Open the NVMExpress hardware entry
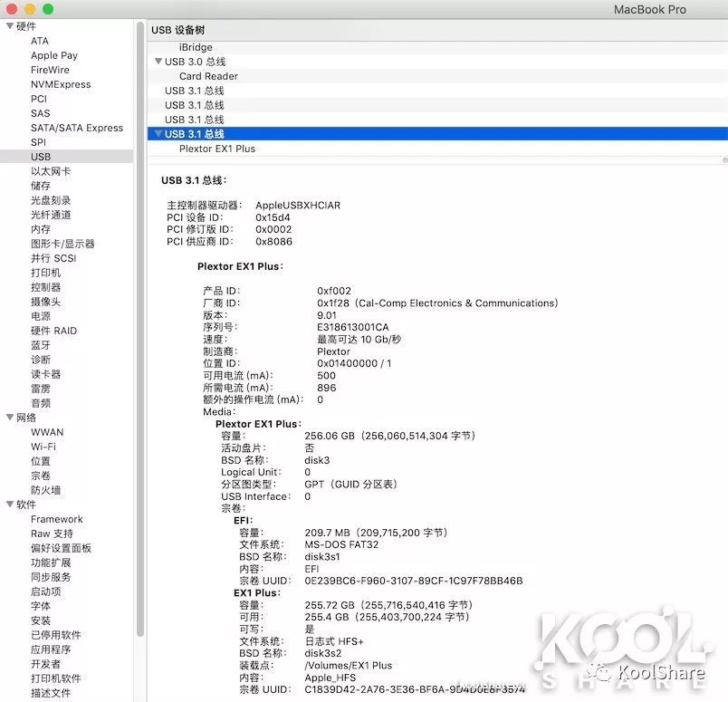This screenshot has height=702, width=728. coord(61,84)
